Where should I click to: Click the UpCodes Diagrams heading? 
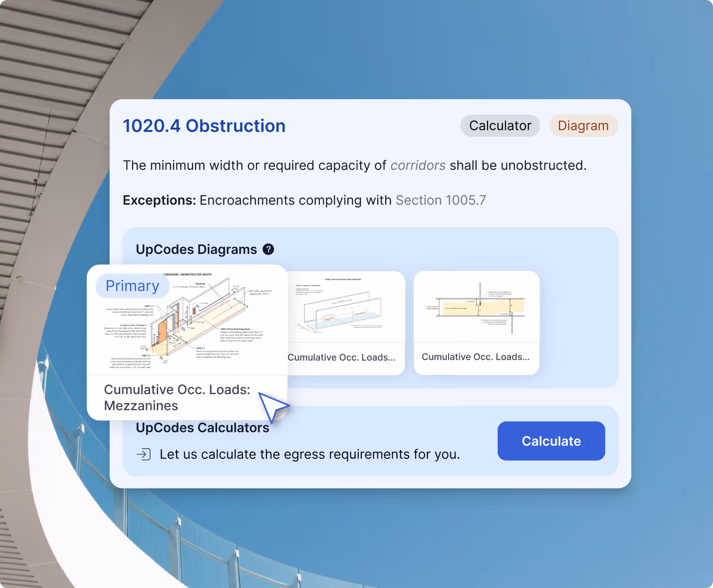197,249
